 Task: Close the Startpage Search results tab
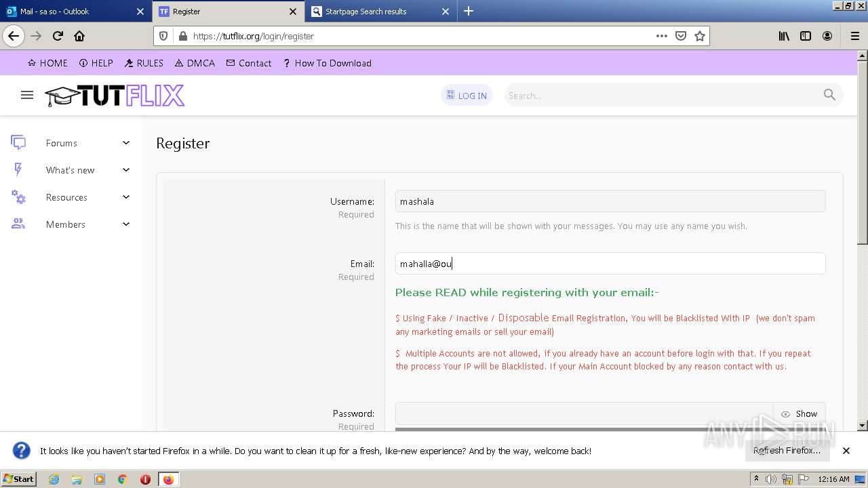click(446, 12)
